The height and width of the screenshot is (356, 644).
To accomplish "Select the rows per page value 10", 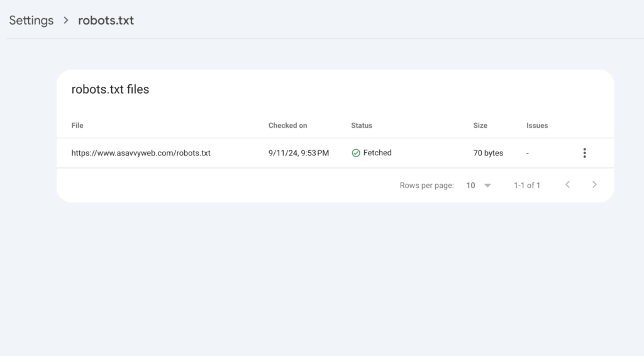I will 470,186.
